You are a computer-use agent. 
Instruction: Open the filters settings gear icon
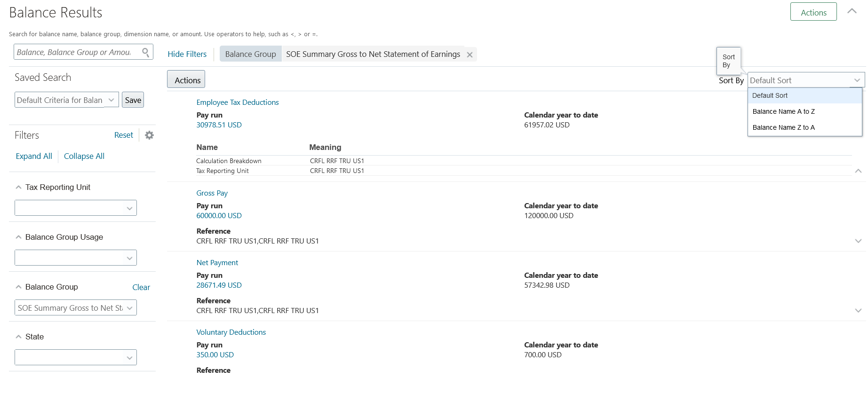tap(149, 135)
